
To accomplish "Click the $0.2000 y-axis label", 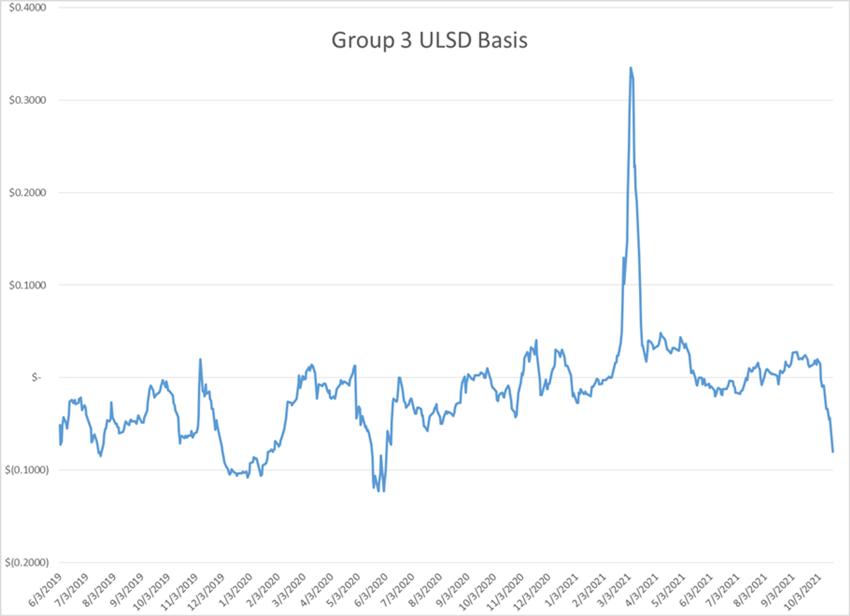I will click(x=27, y=192).
